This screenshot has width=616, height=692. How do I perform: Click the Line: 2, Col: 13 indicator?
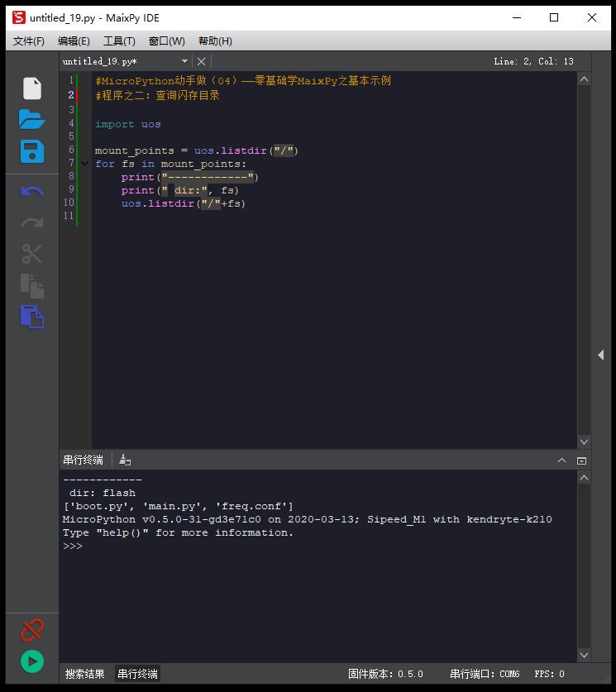click(x=533, y=61)
